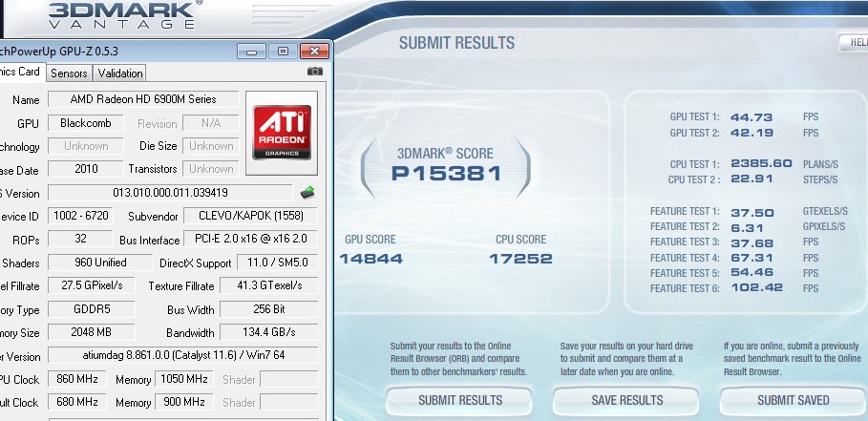Click GPU TEST 2 value 42.19
This screenshot has width=868, height=421.
752,133
